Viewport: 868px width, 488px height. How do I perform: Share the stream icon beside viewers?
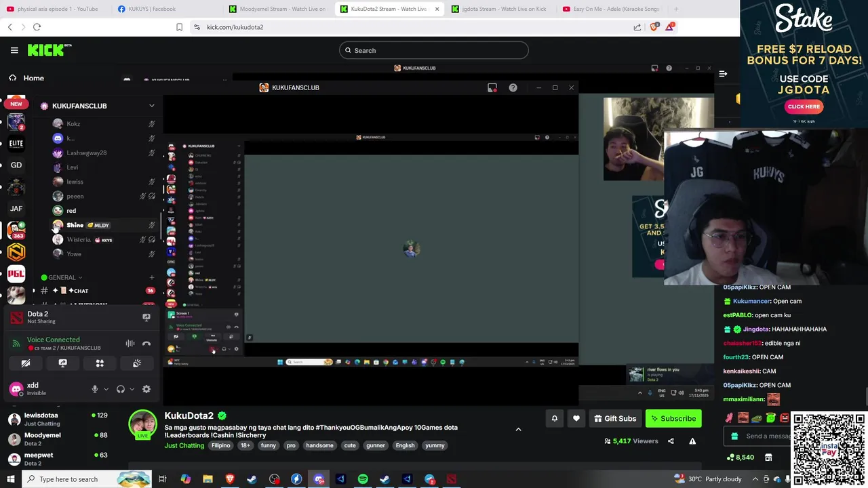pos(671,441)
